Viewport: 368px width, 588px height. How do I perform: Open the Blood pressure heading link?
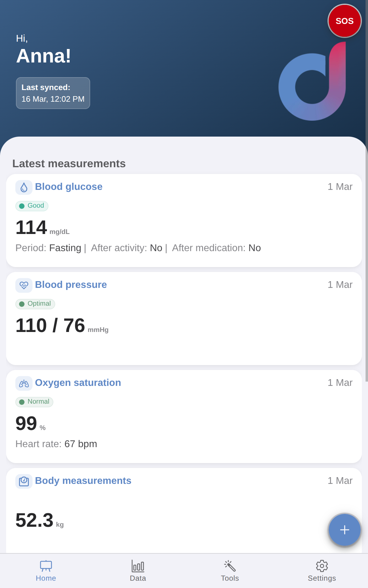coord(71,285)
